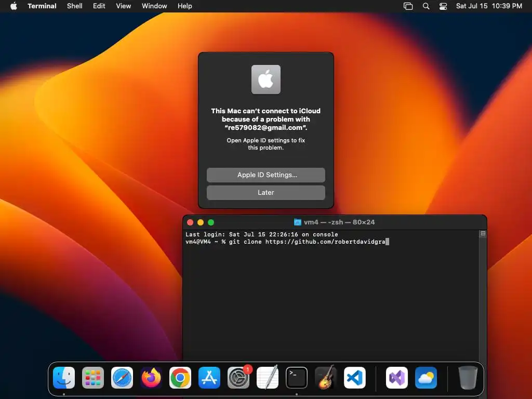Open the App Store Dock icon
The image size is (532, 399).
point(209,378)
